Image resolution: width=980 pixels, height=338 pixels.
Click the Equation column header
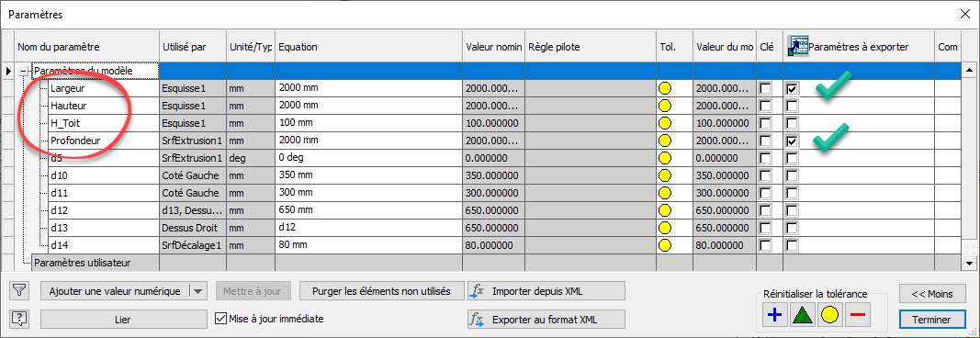pyautogui.click(x=368, y=47)
